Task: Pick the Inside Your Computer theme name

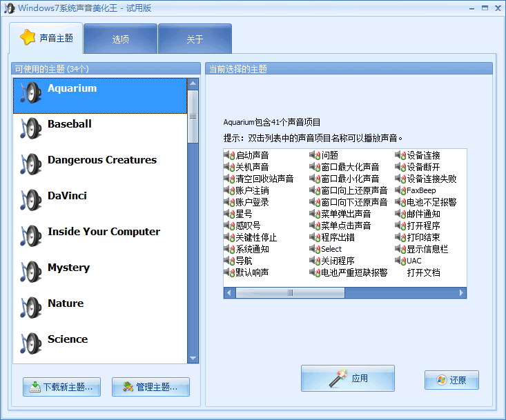Action: point(104,232)
